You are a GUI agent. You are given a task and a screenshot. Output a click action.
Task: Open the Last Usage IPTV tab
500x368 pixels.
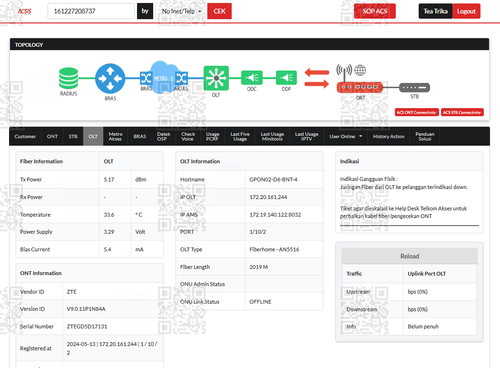click(x=306, y=136)
